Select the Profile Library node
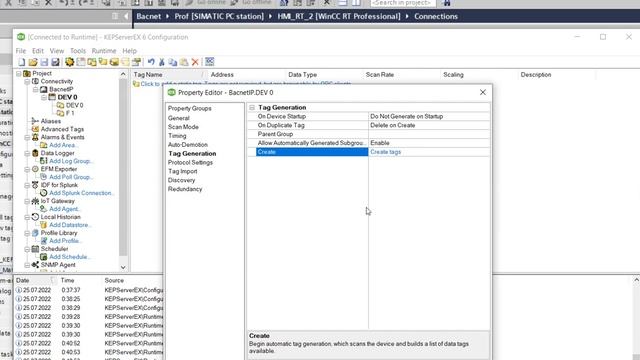Screen dimensions: 640x360 coord(59,233)
